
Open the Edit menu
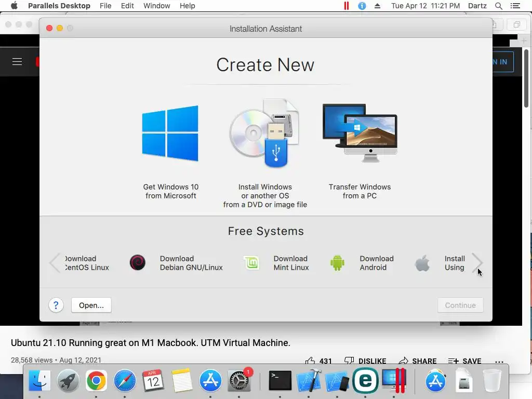(127, 6)
